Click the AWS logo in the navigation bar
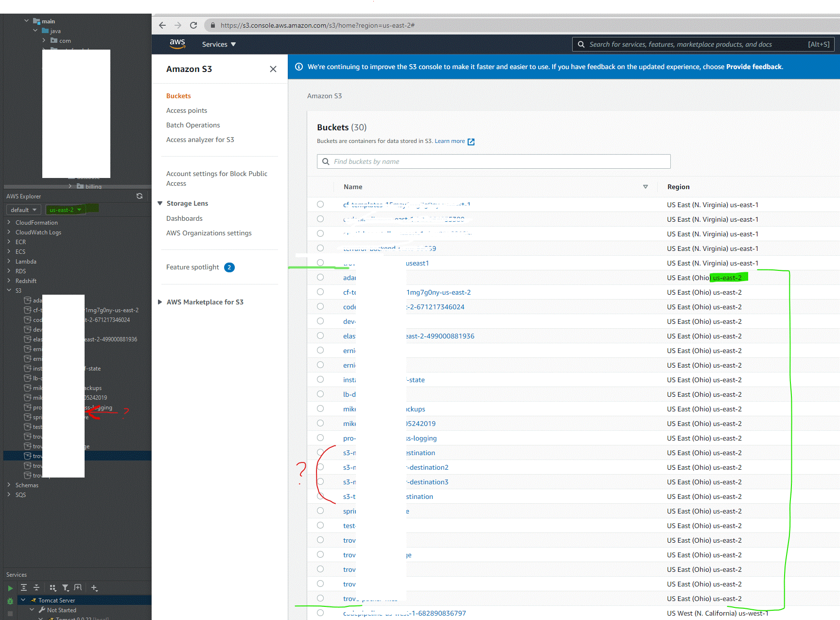 click(178, 44)
